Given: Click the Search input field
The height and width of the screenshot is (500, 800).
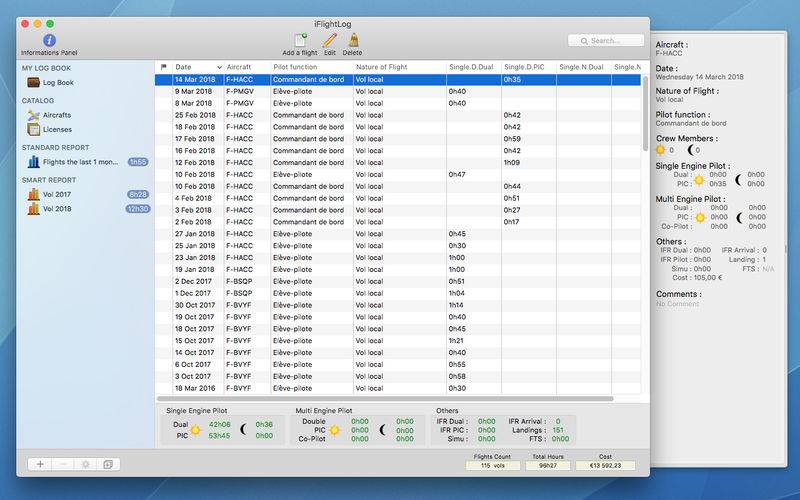Looking at the screenshot, I should point(606,41).
